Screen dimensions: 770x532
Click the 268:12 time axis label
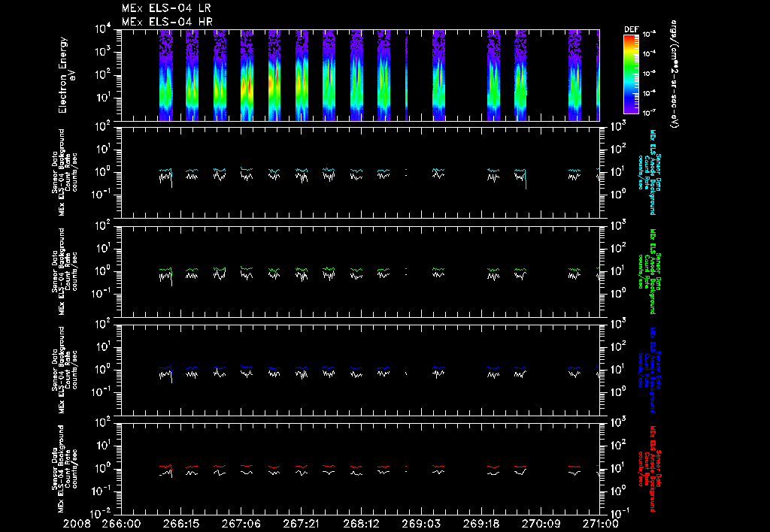(x=361, y=524)
